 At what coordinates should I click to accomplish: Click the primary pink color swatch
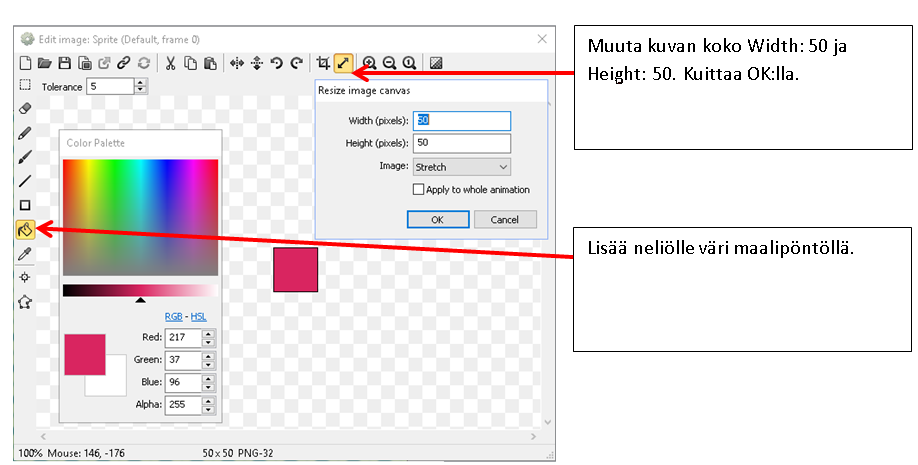(x=84, y=354)
